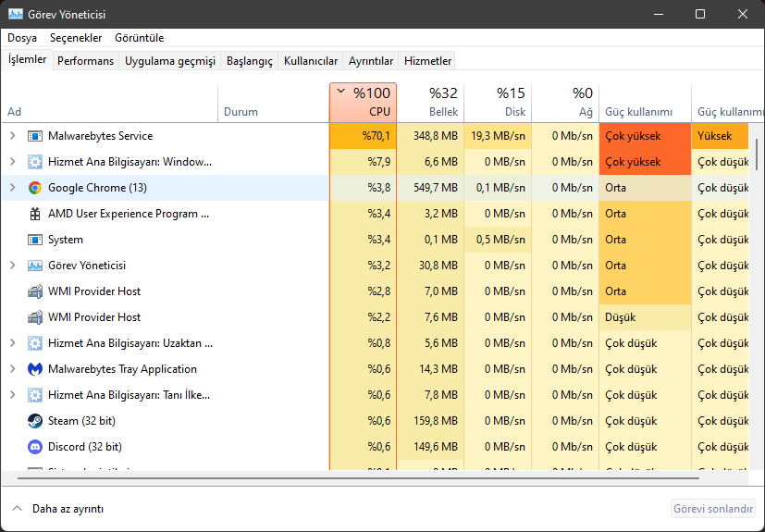Sort by the Durum column header
765x532 pixels.
[x=274, y=103]
